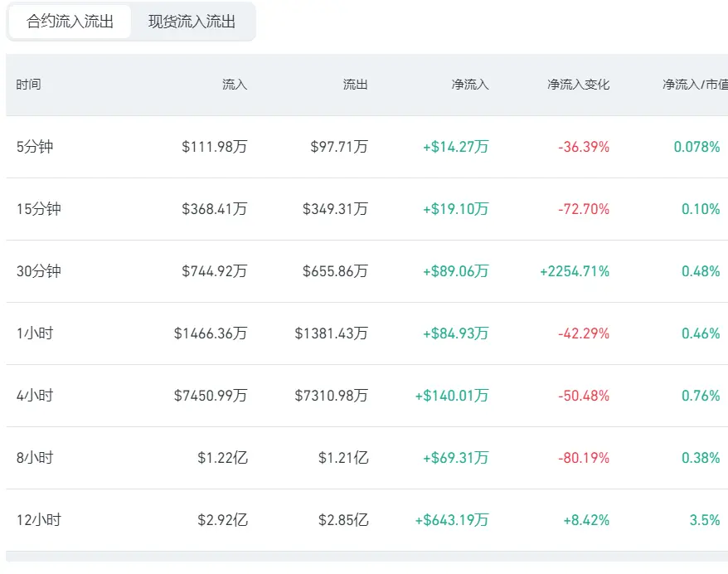Image resolution: width=728 pixels, height=574 pixels.
Task: Click the 净流入 column header
Action: pyautogui.click(x=470, y=85)
